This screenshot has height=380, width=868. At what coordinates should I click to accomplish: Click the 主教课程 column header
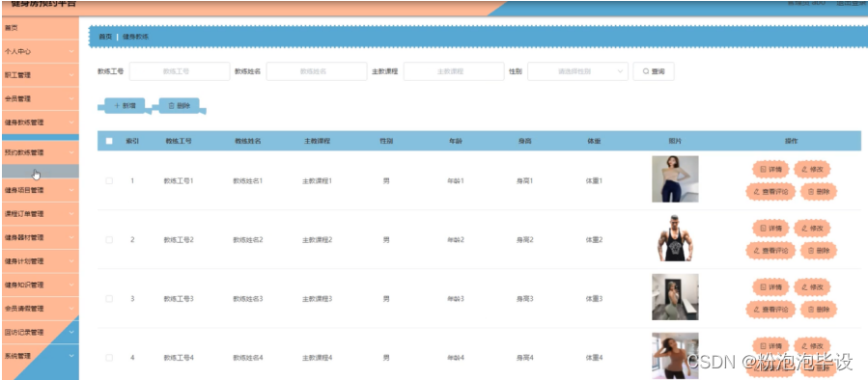click(x=317, y=141)
